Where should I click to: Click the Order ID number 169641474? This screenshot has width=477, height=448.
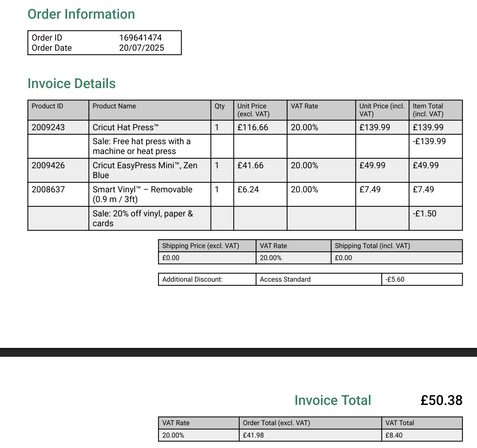tap(140, 38)
